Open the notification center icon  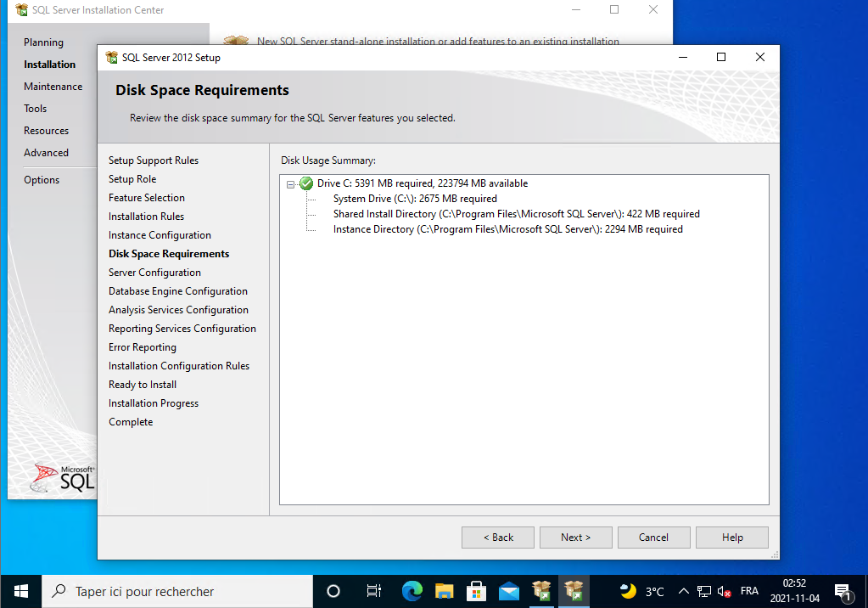pyautogui.click(x=843, y=591)
